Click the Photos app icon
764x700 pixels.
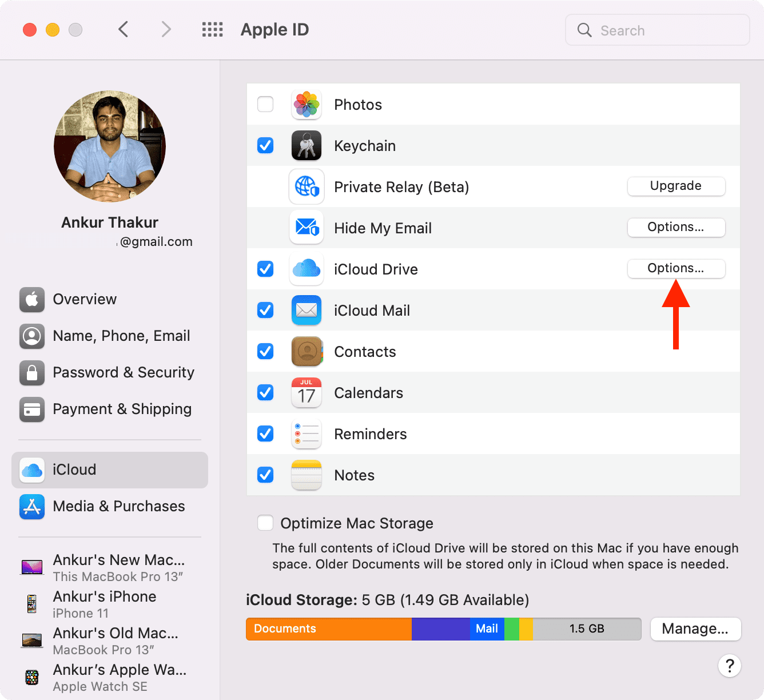point(307,105)
